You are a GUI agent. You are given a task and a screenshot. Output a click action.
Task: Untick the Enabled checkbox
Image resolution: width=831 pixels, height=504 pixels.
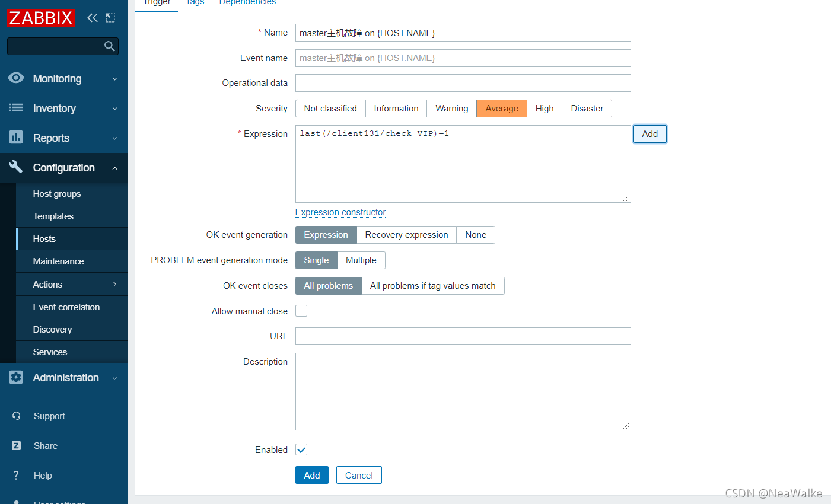click(x=301, y=449)
